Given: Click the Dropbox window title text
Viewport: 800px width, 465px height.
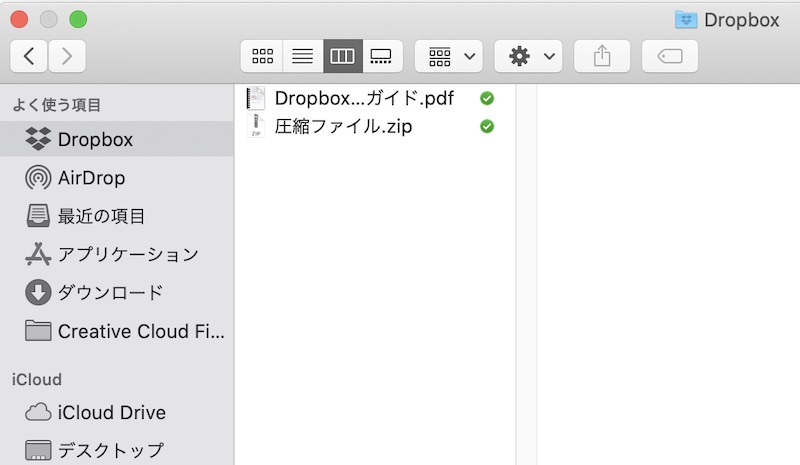Looking at the screenshot, I should 742,20.
